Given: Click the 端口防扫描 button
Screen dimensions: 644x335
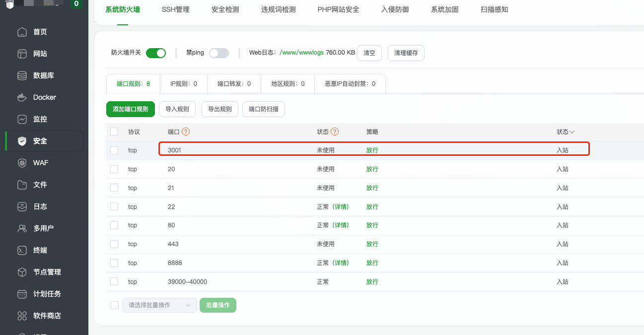Looking at the screenshot, I should [264, 109].
